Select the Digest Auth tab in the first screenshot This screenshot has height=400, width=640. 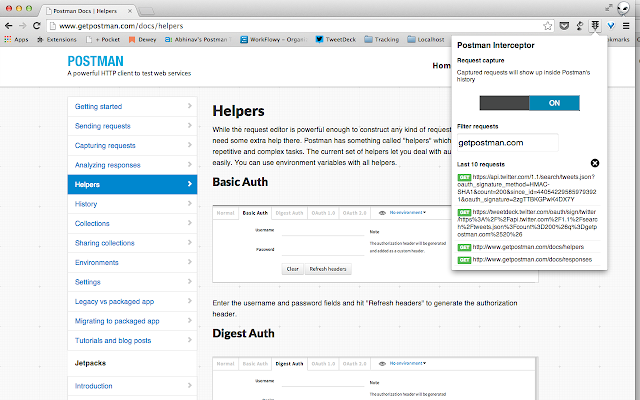pyautogui.click(x=289, y=213)
